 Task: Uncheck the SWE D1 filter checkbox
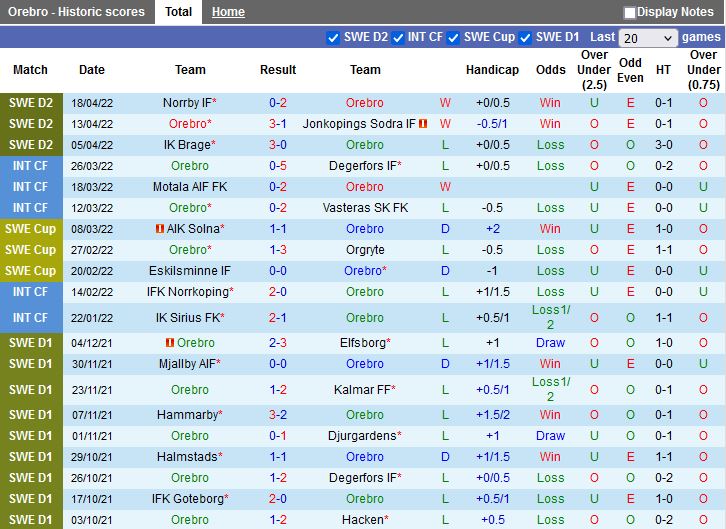(525, 37)
